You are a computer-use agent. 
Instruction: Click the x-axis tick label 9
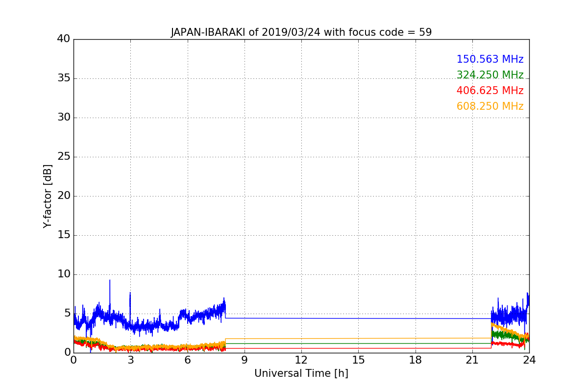pyautogui.click(x=245, y=360)
